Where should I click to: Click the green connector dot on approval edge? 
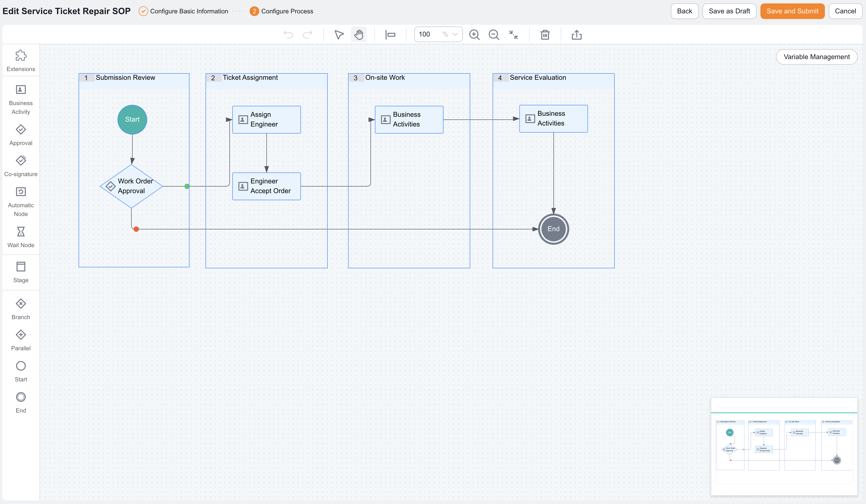point(187,186)
